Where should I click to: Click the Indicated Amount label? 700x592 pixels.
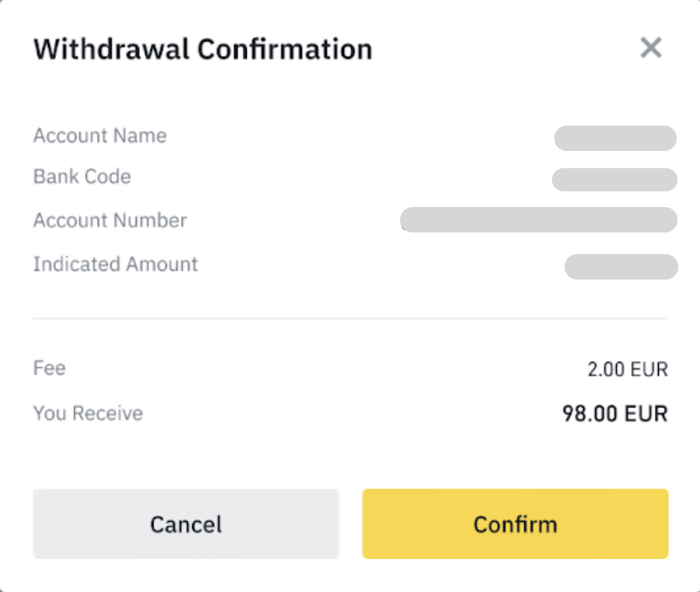115,264
